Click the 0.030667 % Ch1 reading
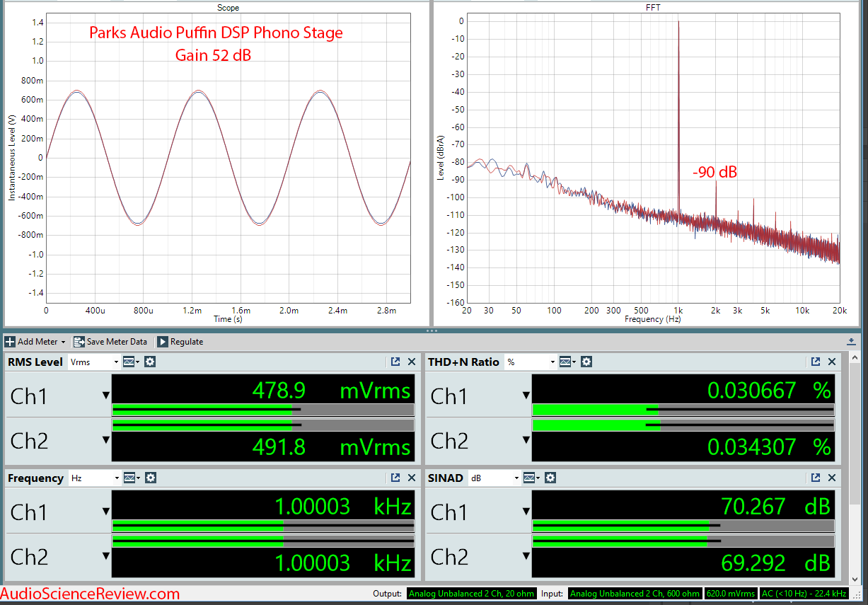This screenshot has height=605, width=868. (x=769, y=390)
